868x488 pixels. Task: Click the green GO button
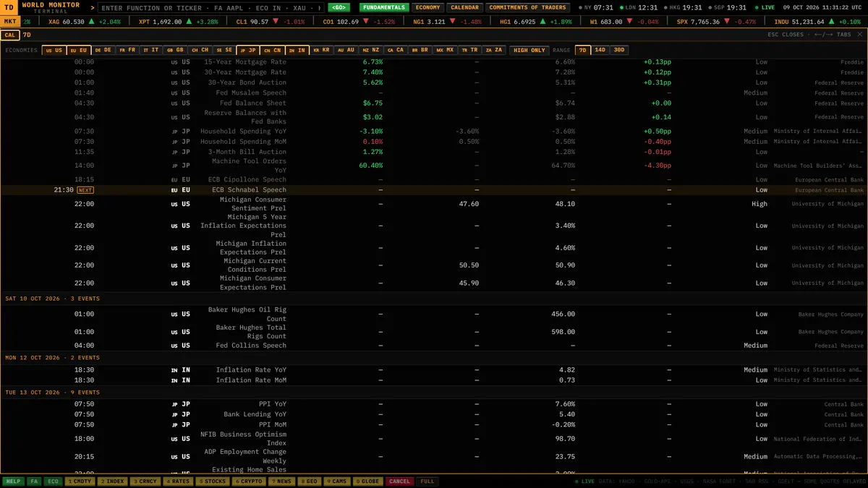[x=339, y=8]
